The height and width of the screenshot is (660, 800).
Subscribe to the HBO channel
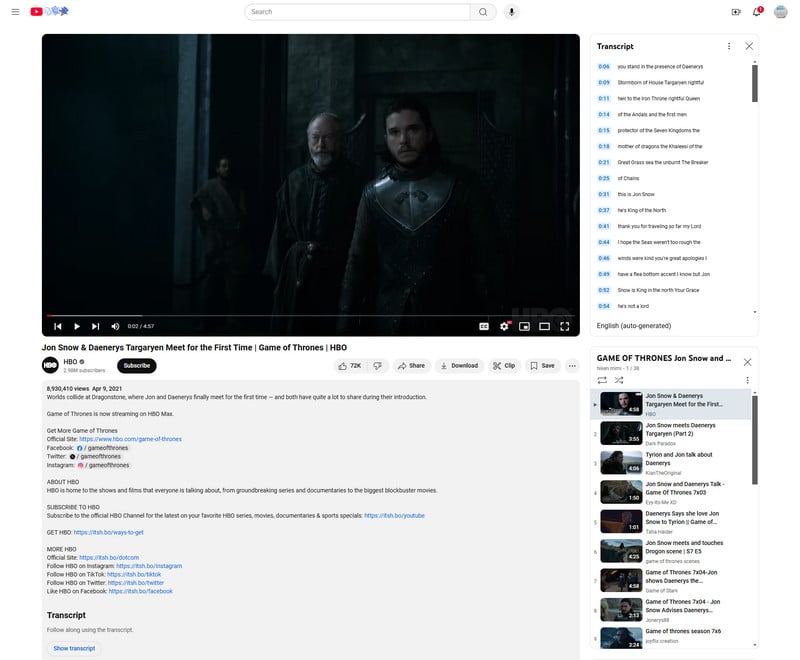point(137,366)
